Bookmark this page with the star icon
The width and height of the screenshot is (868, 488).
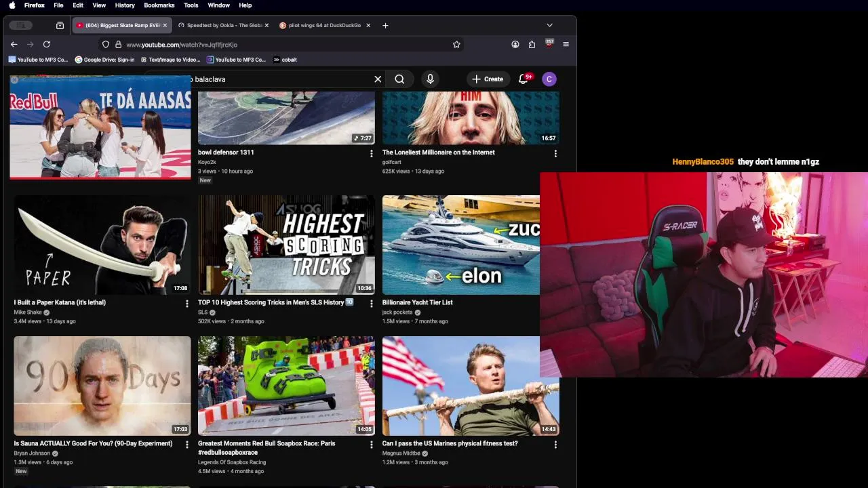(x=456, y=44)
